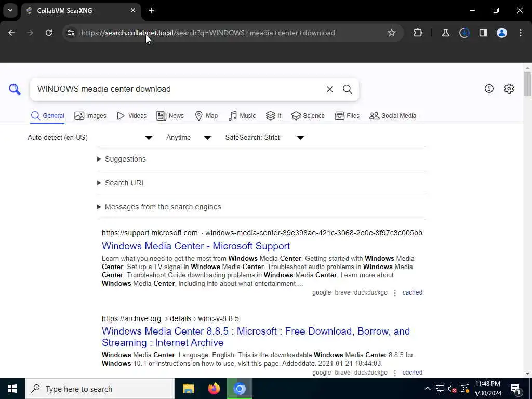Switch to the Videos category
Image resolution: width=532 pixels, height=399 pixels.
(131, 116)
